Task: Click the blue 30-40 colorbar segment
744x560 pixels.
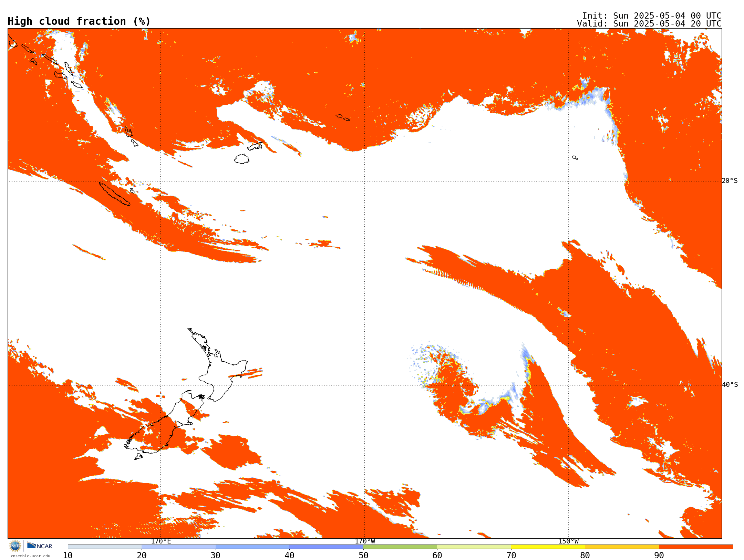Action: 252,547
